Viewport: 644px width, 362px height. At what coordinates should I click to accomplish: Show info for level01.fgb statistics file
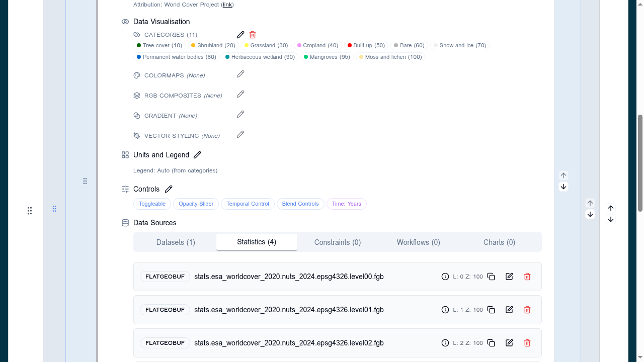pos(445,310)
